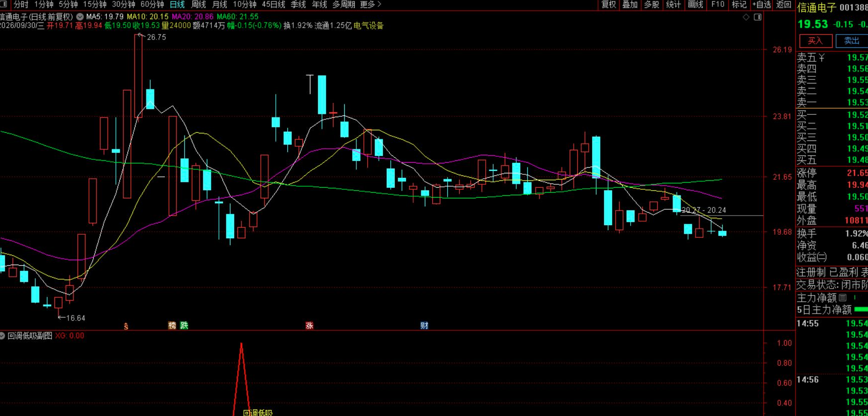Click the ¥ icon beside 卖五
Screen dimensions: 868x416
(822, 58)
